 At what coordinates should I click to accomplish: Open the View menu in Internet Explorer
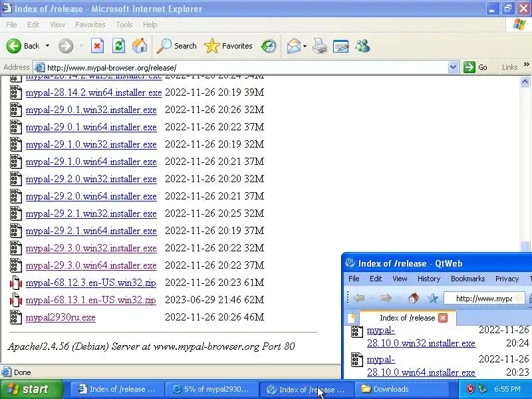[x=57, y=25]
